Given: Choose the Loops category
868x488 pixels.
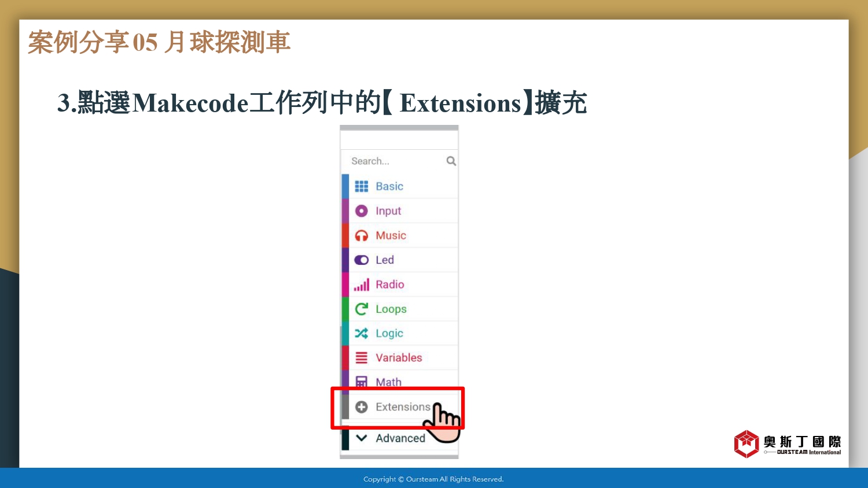Looking at the screenshot, I should click(400, 309).
